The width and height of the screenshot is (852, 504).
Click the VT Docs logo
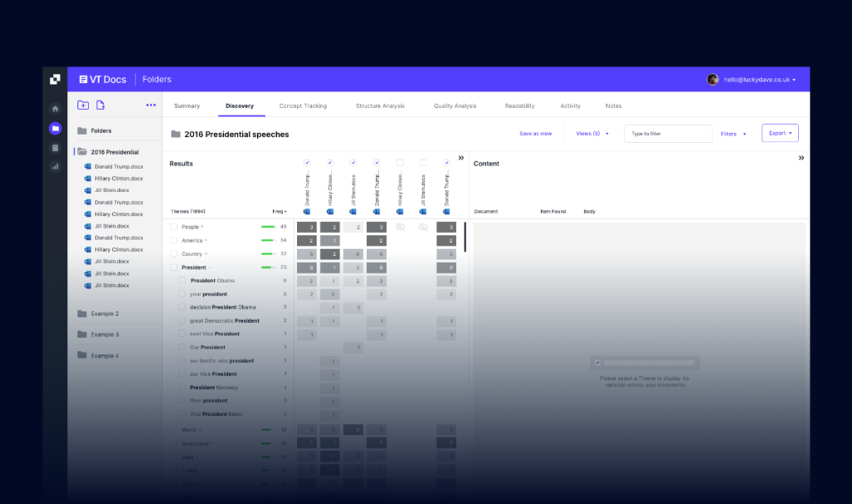coord(103,79)
